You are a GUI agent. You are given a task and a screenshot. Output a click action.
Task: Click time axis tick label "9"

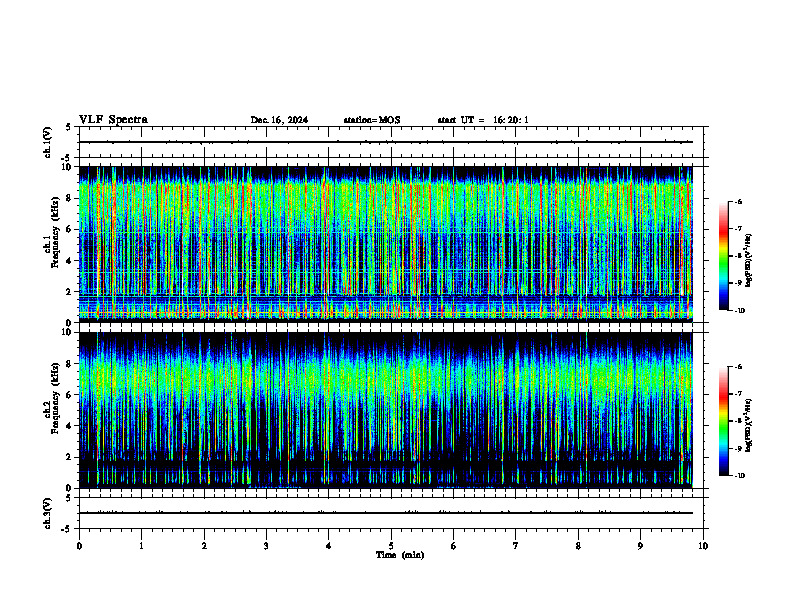640,546
